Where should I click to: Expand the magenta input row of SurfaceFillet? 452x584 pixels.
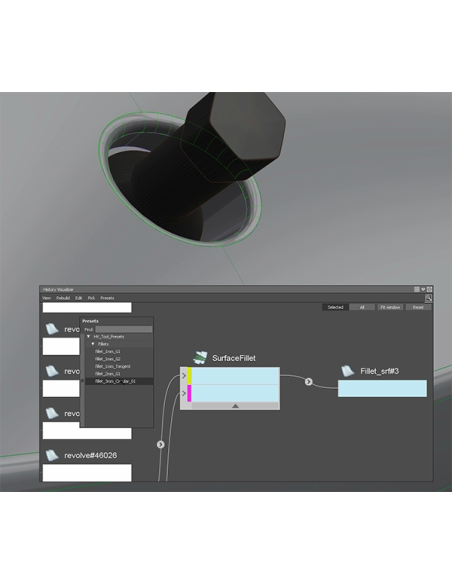[x=184, y=393]
